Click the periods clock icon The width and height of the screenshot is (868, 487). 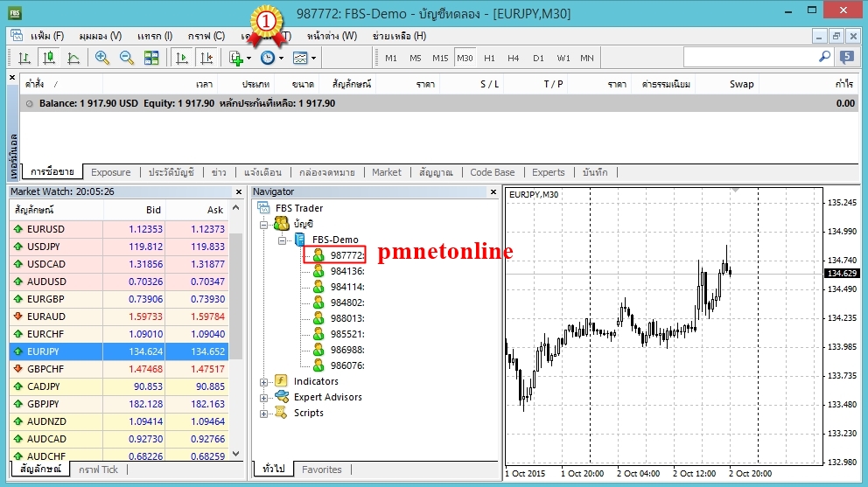click(x=268, y=58)
